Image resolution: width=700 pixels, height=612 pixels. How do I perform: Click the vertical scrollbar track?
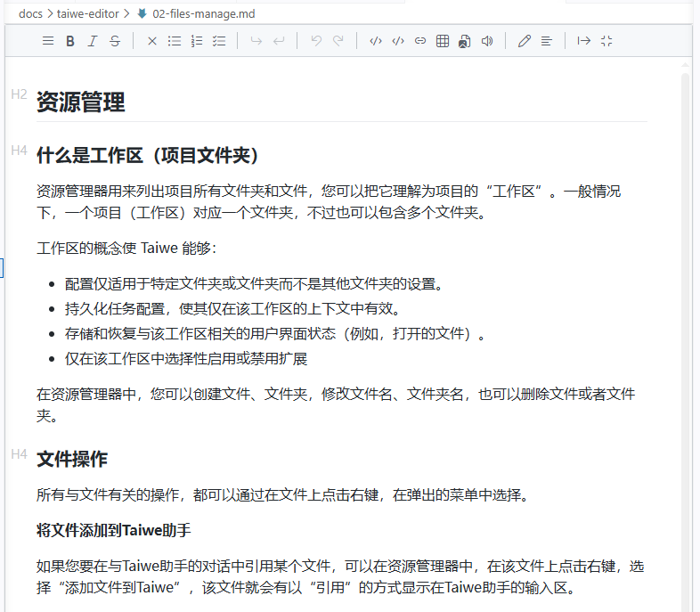[x=685, y=339]
